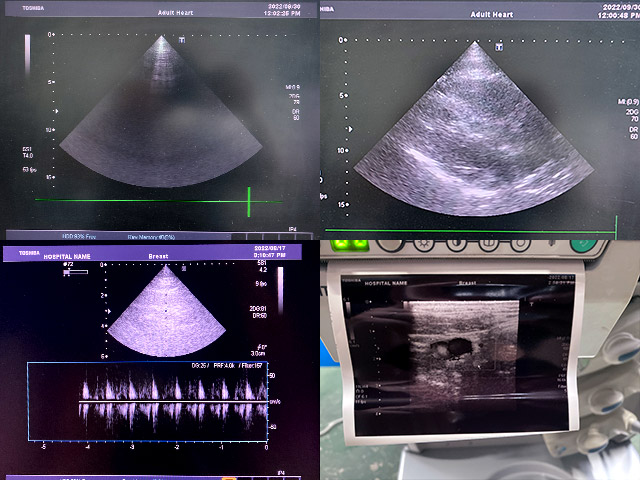Click the 53 fps readout
Image resolution: width=640 pixels, height=480 pixels.
click(x=29, y=169)
